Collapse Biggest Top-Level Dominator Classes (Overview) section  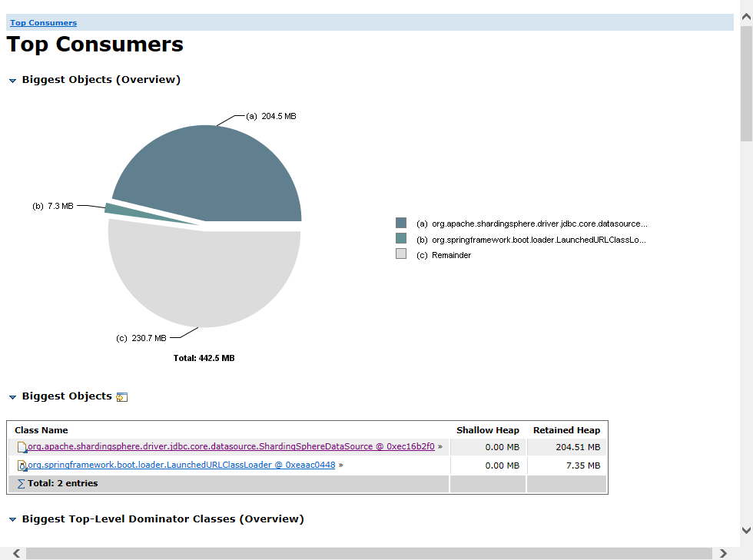(12, 520)
